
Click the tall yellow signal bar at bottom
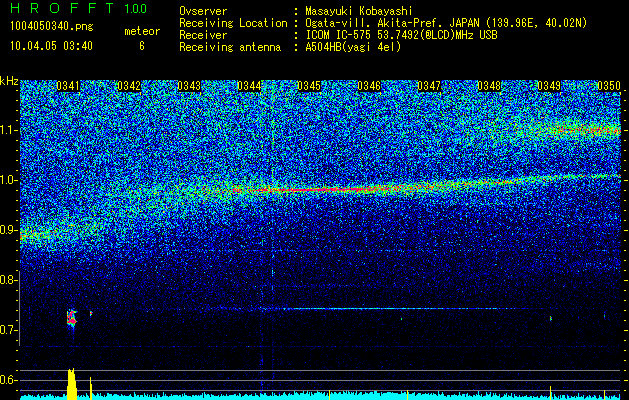71,384
